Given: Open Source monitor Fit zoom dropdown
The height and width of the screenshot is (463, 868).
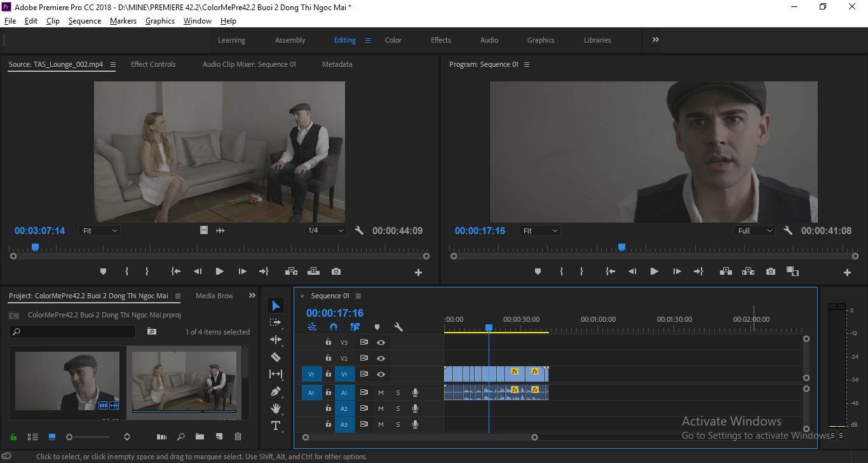Looking at the screenshot, I should pyautogui.click(x=98, y=231).
